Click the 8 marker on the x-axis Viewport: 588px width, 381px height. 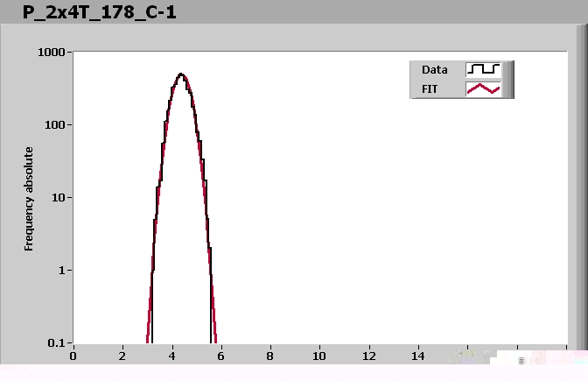(270, 356)
